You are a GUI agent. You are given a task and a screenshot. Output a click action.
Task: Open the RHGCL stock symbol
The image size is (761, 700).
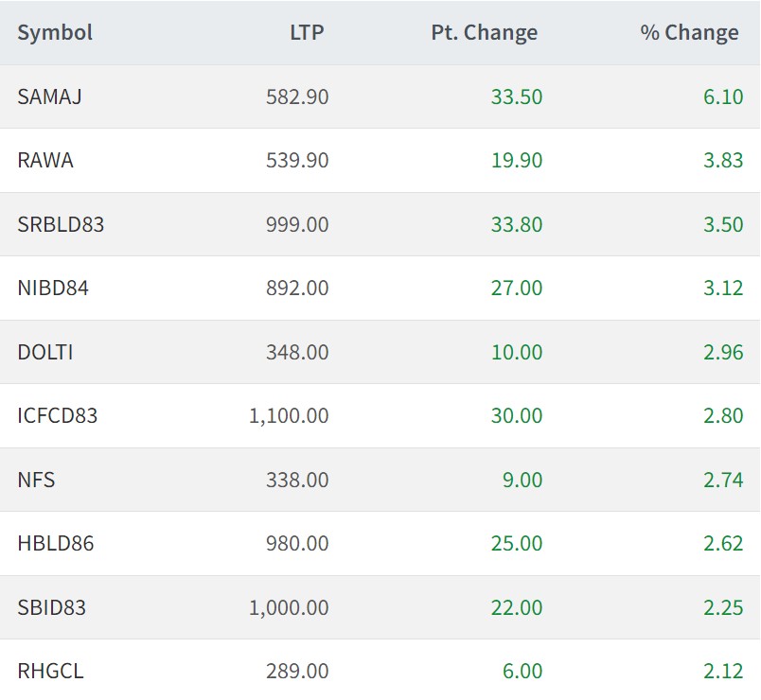coord(50,672)
